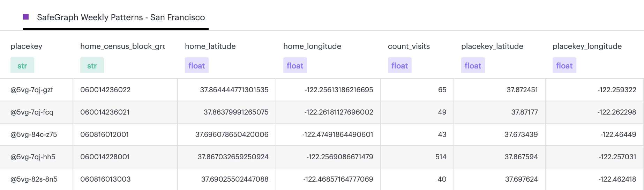Click the str badge under home_census_block_group
This screenshot has height=190, width=644.
[92, 66]
